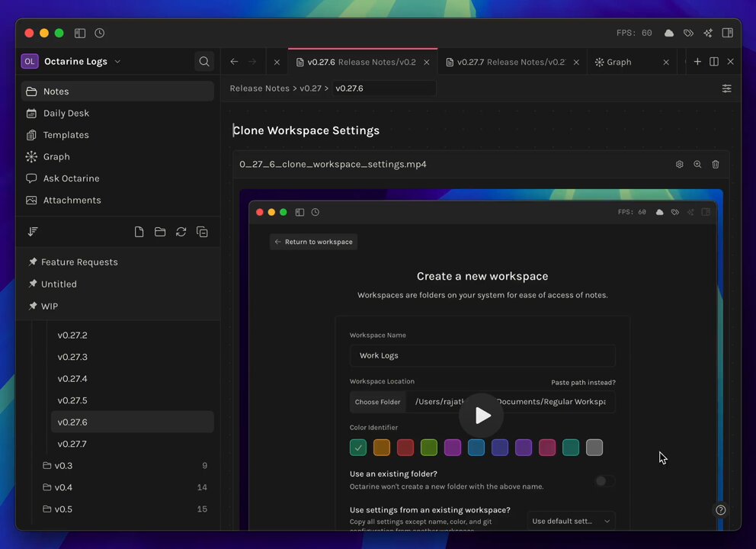Open the tags icon in title bar
Image resolution: width=756 pixels, height=549 pixels.
[688, 33]
